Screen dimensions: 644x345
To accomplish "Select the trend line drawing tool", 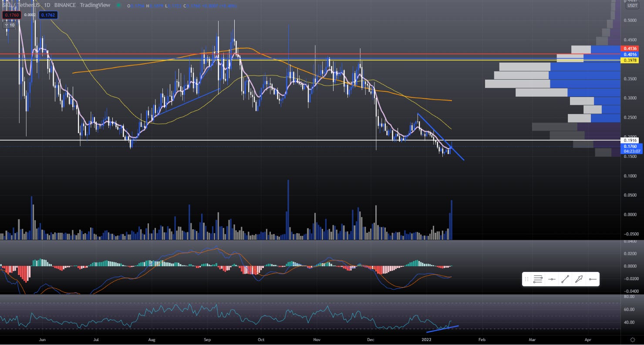I will tap(565, 279).
